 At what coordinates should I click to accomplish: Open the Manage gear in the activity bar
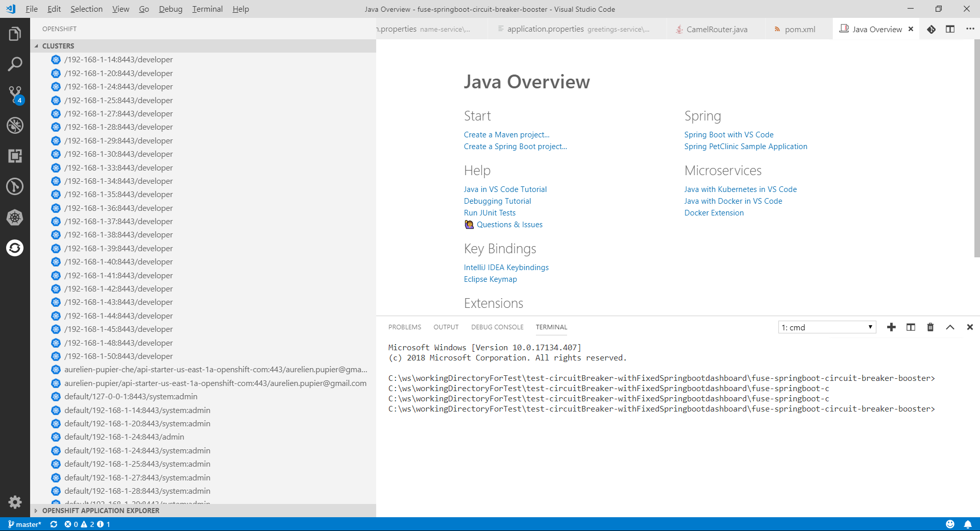pyautogui.click(x=15, y=502)
